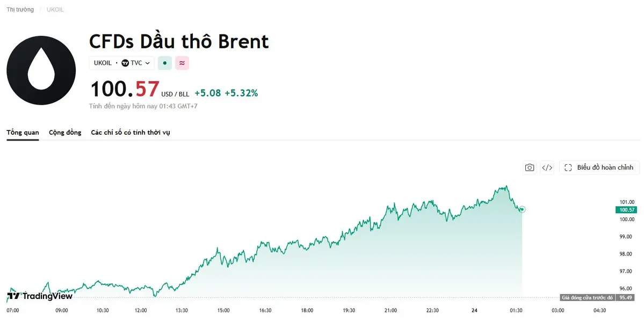The height and width of the screenshot is (322, 644).
Task: Open Các chỉ số có tính thời vụ tab
Action: tap(130, 133)
